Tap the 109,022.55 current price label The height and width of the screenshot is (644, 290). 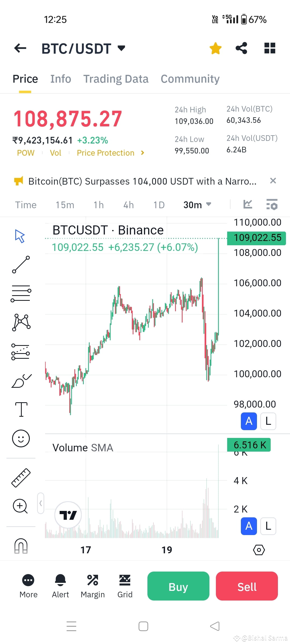(256, 238)
